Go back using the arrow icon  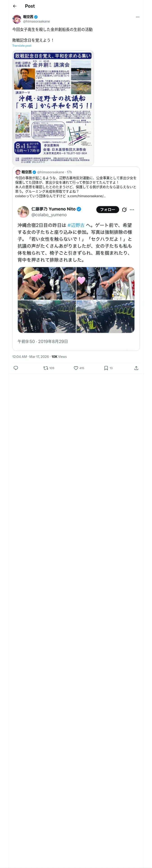pos(14,6)
